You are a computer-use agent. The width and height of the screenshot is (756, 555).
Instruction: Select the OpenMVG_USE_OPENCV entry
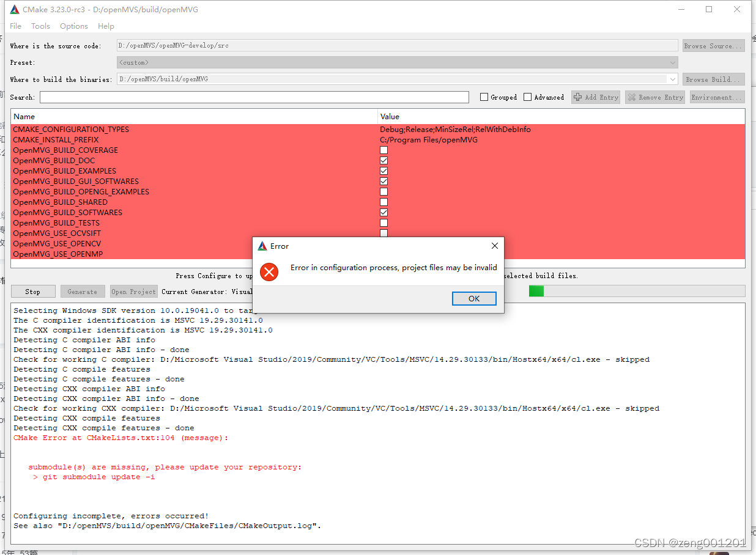click(x=57, y=244)
